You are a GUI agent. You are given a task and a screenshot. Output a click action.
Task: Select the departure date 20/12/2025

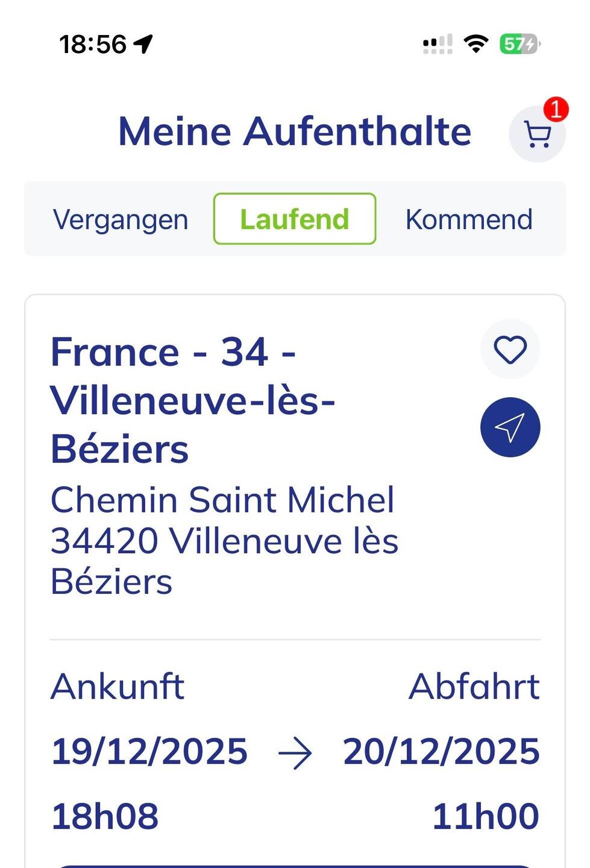click(x=441, y=752)
